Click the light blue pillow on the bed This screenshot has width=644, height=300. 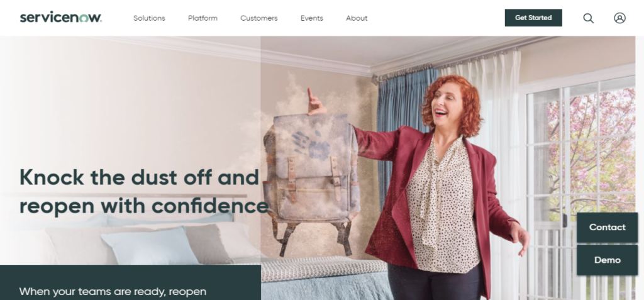[150, 247]
